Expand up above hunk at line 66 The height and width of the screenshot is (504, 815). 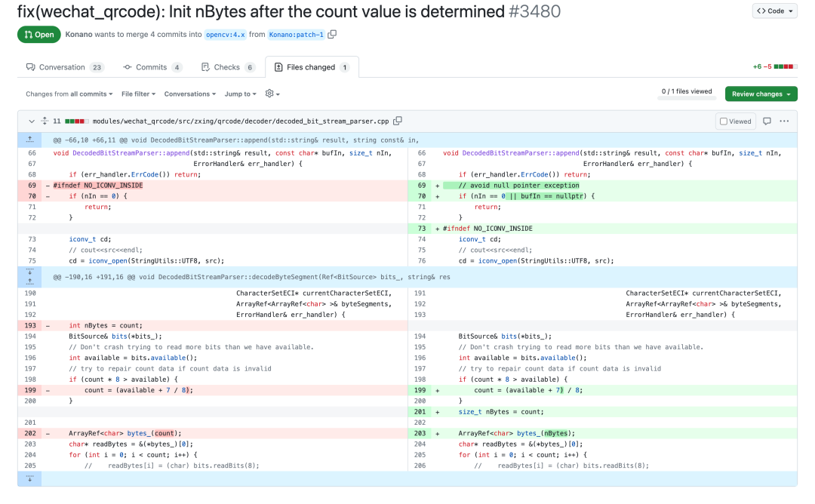(x=29, y=140)
